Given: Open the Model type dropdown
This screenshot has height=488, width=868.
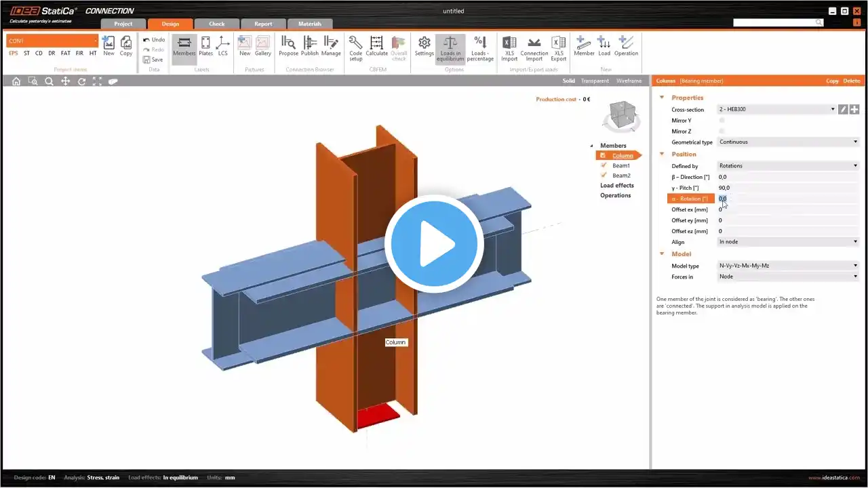Looking at the screenshot, I should tap(788, 266).
